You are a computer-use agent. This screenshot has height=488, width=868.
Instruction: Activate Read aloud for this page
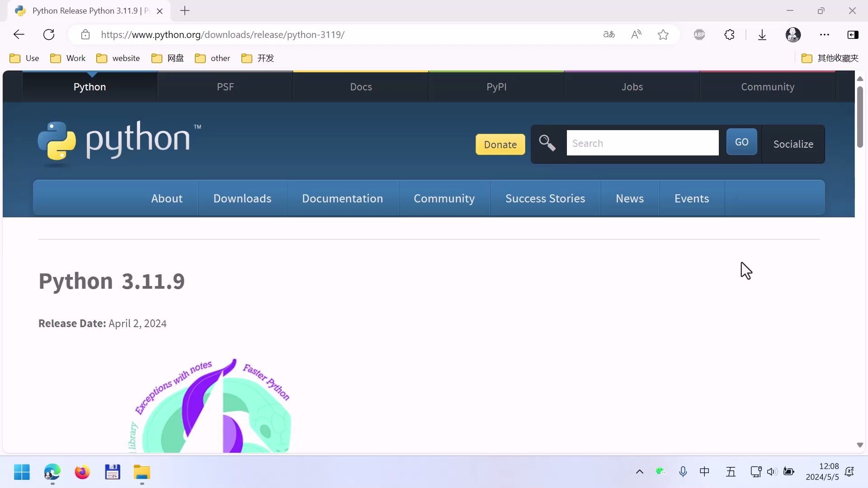click(x=636, y=34)
